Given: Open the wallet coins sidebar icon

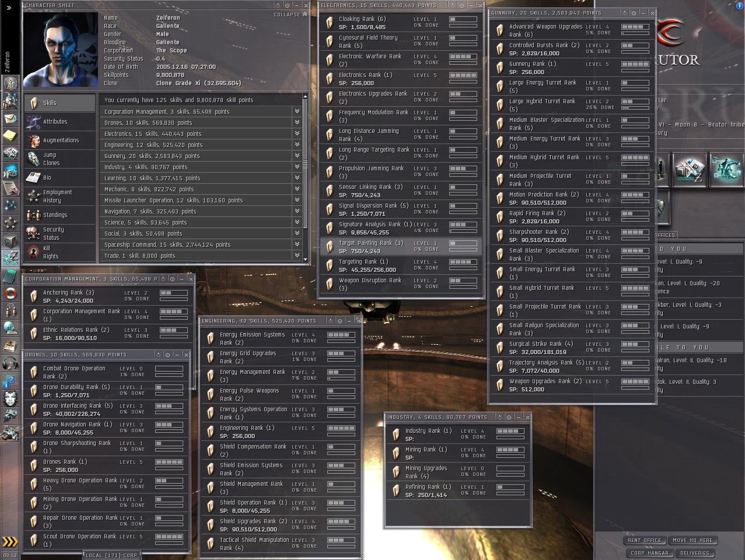Looking at the screenshot, I should click(x=10, y=257).
